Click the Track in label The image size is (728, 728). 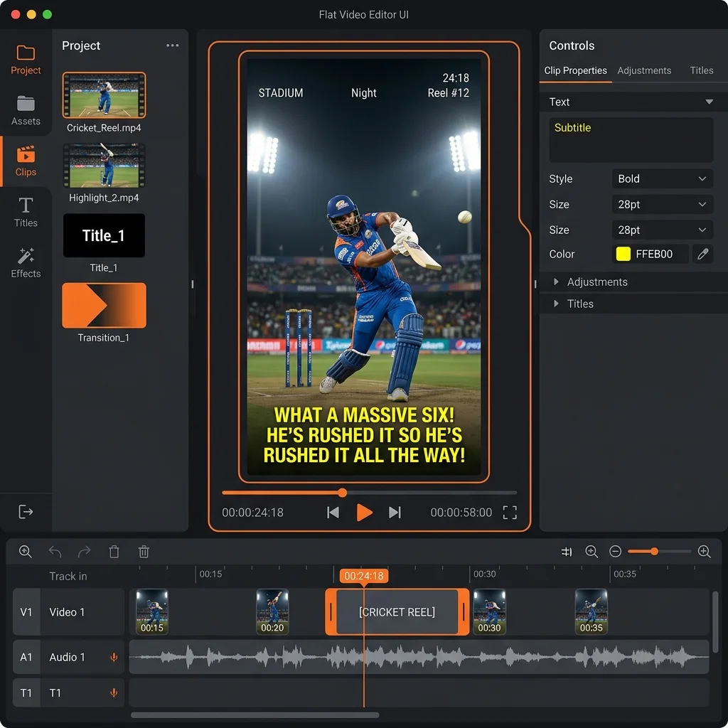click(x=68, y=576)
